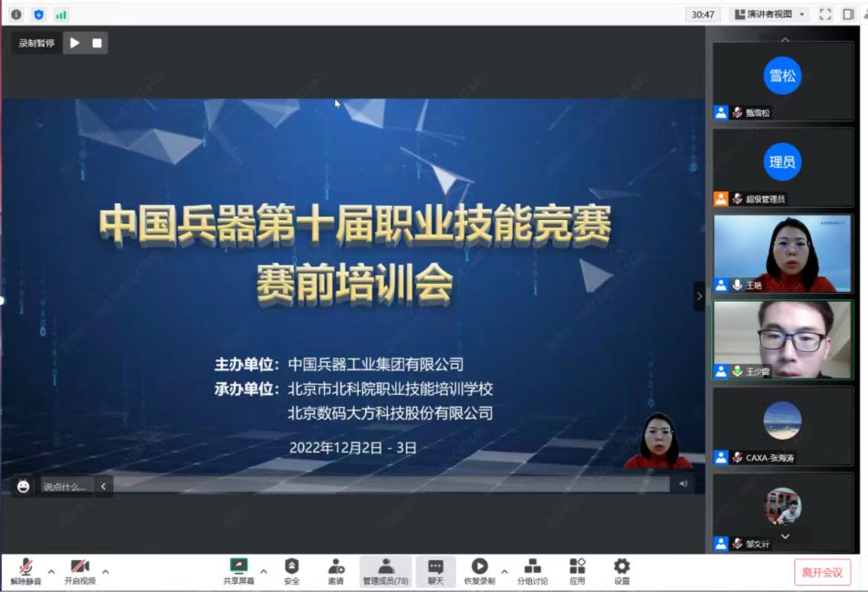Open the 安全 security shield icon
This screenshot has height=592, width=868.
click(x=291, y=570)
